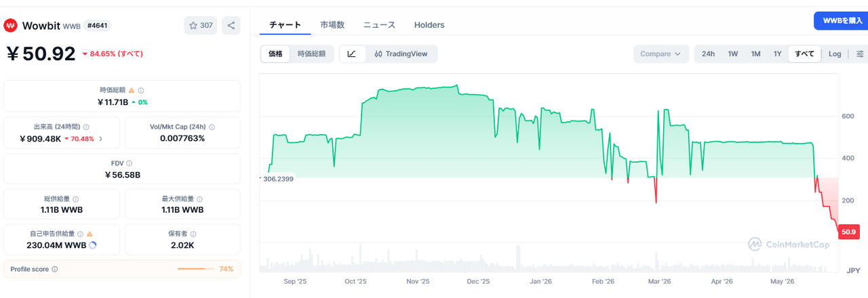The width and height of the screenshot is (868, 298).
Task: Select the 時価総額 chart toggle
Action: [311, 54]
